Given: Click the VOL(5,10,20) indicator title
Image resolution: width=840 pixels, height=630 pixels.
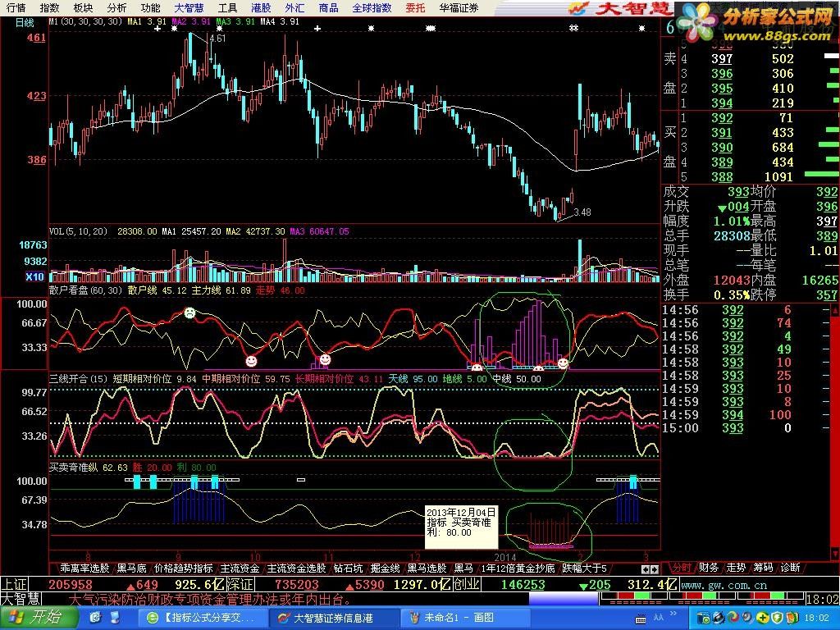Looking at the screenshot, I should pos(78,231).
